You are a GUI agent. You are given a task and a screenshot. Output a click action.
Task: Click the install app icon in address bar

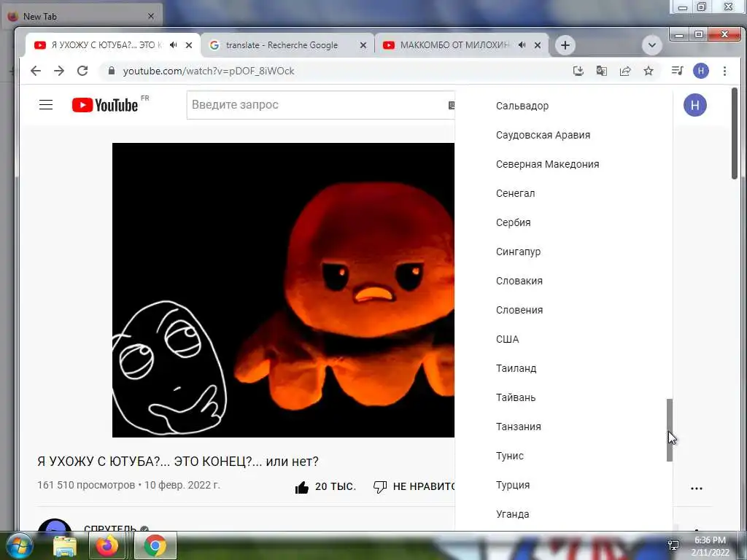578,71
